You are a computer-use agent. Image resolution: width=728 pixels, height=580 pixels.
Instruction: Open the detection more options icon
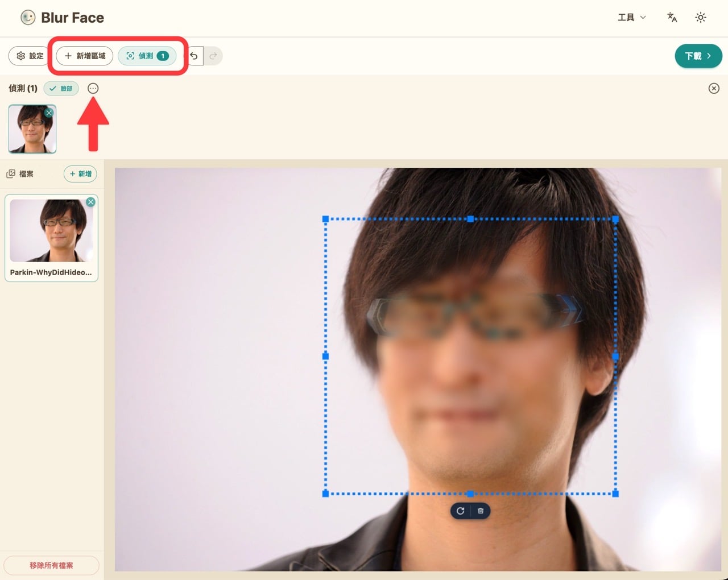pos(93,88)
